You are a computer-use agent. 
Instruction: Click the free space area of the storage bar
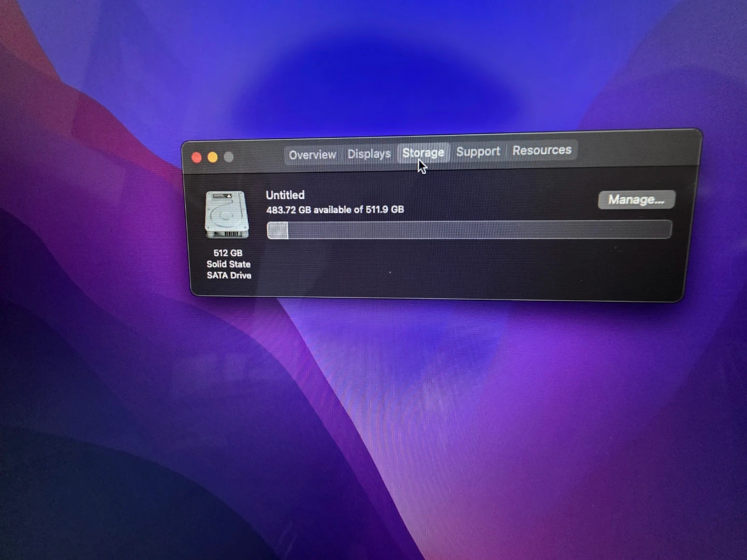tap(477, 229)
